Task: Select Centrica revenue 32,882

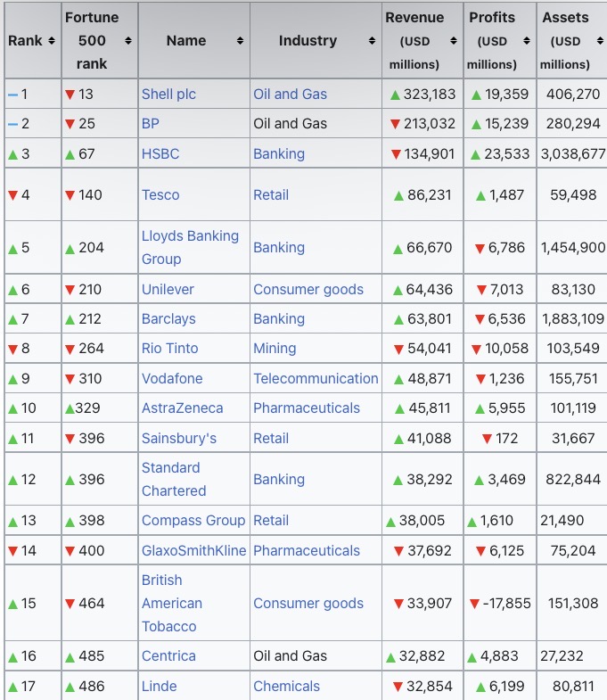Action: point(422,656)
